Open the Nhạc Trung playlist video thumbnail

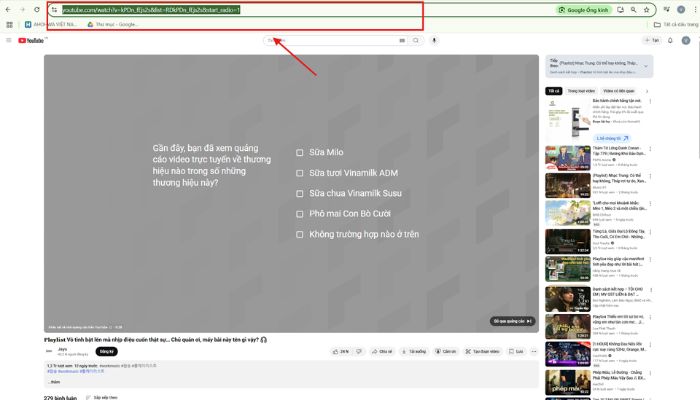coord(568,186)
